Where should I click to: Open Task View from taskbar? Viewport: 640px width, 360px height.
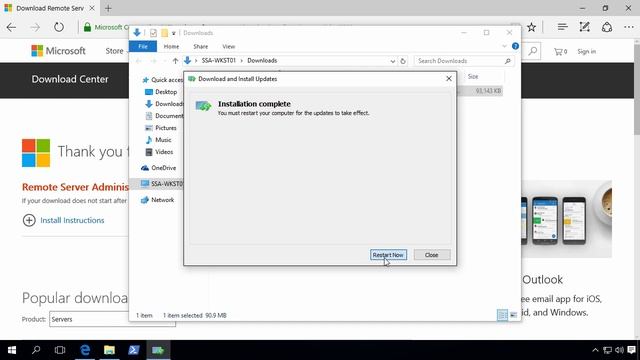pyautogui.click(x=60, y=350)
